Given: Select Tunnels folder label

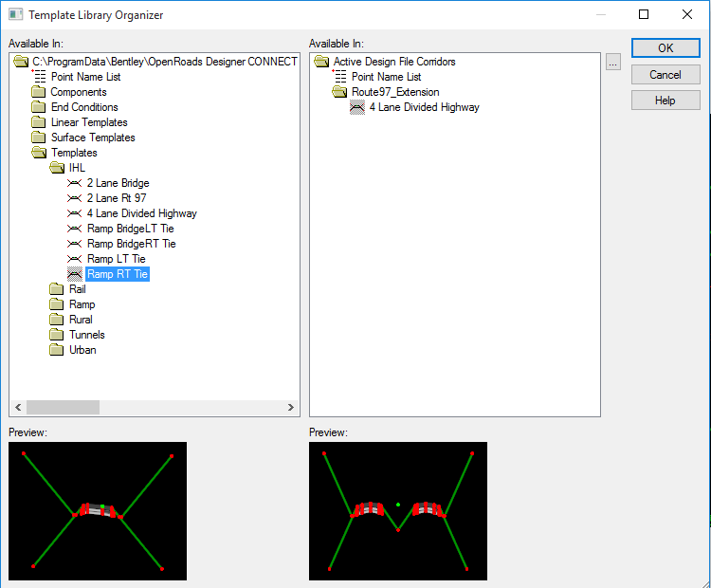Looking at the screenshot, I should (87, 335).
